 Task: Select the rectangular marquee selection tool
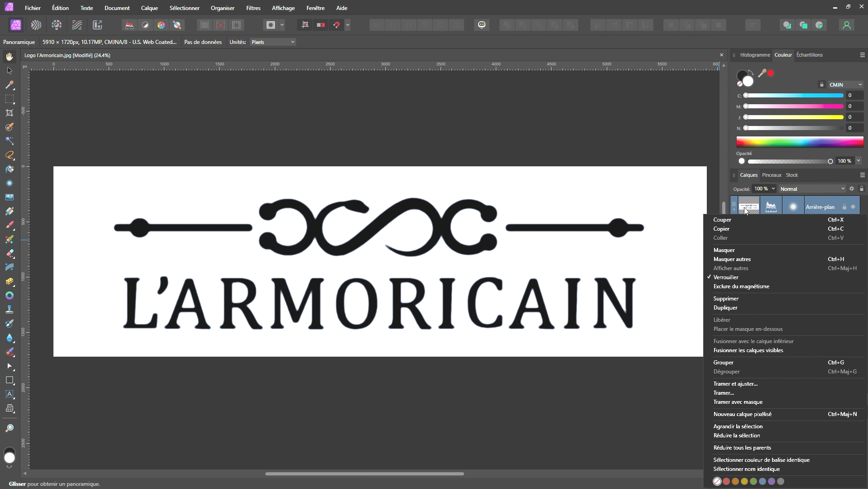[x=10, y=99]
